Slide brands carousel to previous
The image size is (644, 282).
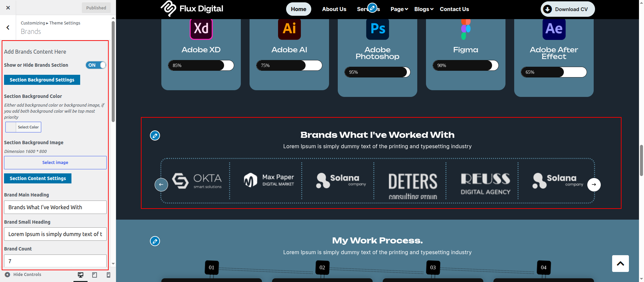point(161,185)
